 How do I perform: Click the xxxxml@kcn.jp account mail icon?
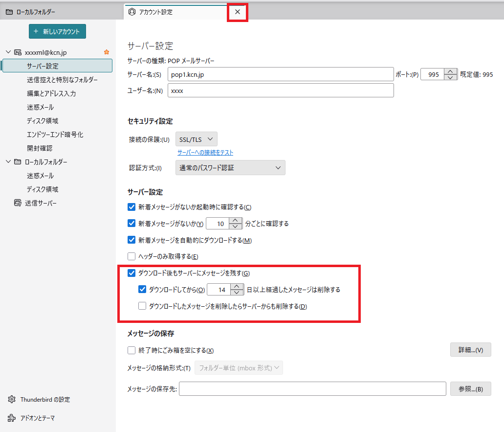click(18, 52)
